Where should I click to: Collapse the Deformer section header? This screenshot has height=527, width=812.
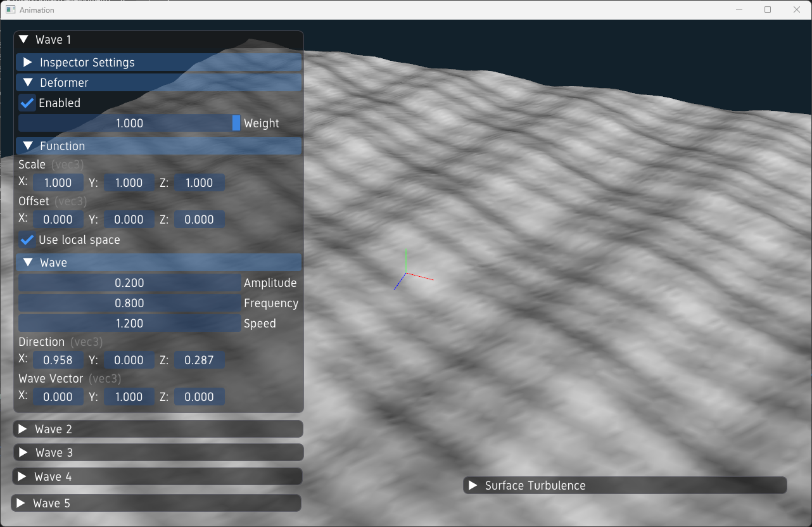pos(158,82)
